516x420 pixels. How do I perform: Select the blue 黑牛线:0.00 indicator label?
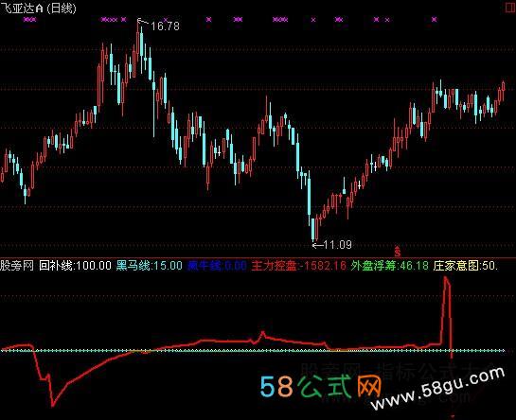(x=217, y=266)
